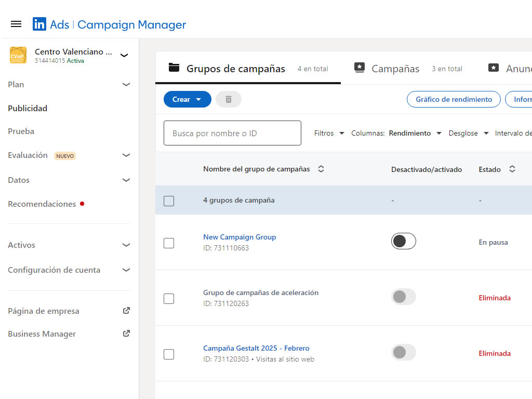Select Prueba in the sidebar
This screenshot has height=399, width=532.
(x=21, y=131)
